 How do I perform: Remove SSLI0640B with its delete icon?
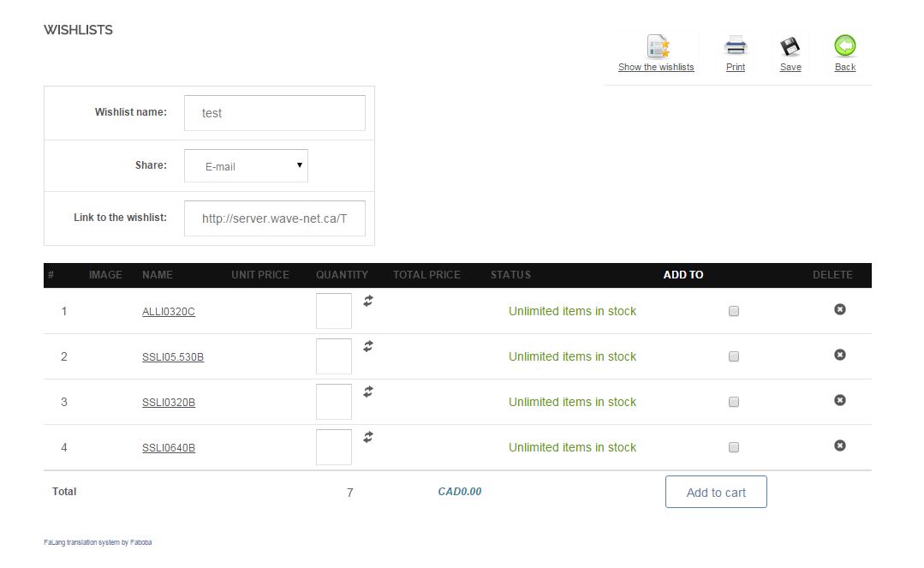point(840,445)
